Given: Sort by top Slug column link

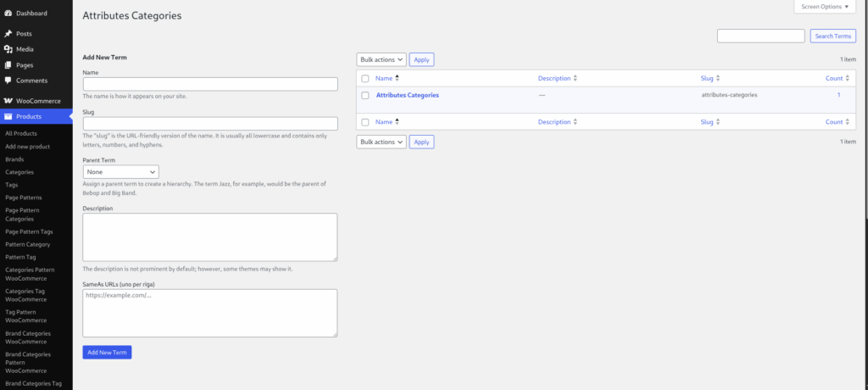Looking at the screenshot, I should (x=707, y=79).
